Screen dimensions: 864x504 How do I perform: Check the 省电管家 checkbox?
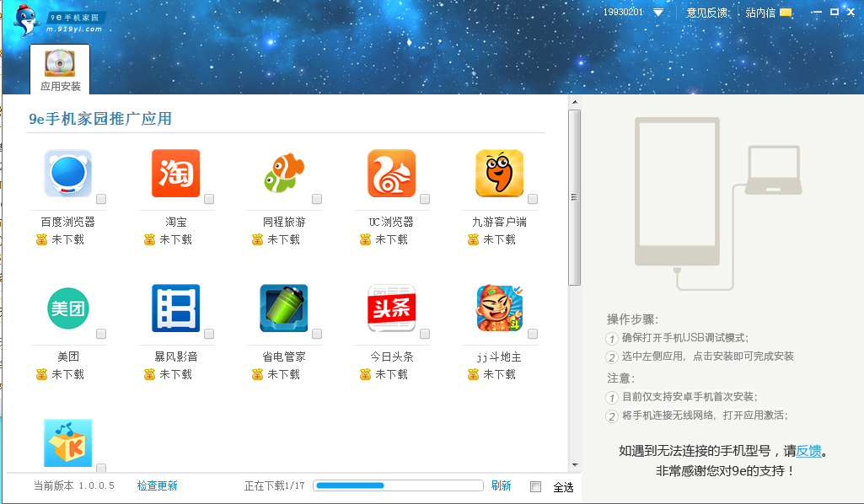point(317,334)
